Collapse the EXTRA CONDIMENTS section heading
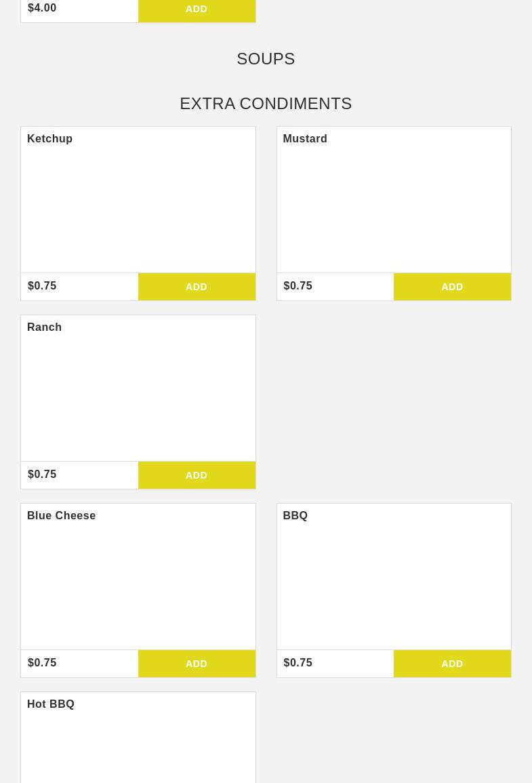The height and width of the screenshot is (783, 532). click(266, 103)
